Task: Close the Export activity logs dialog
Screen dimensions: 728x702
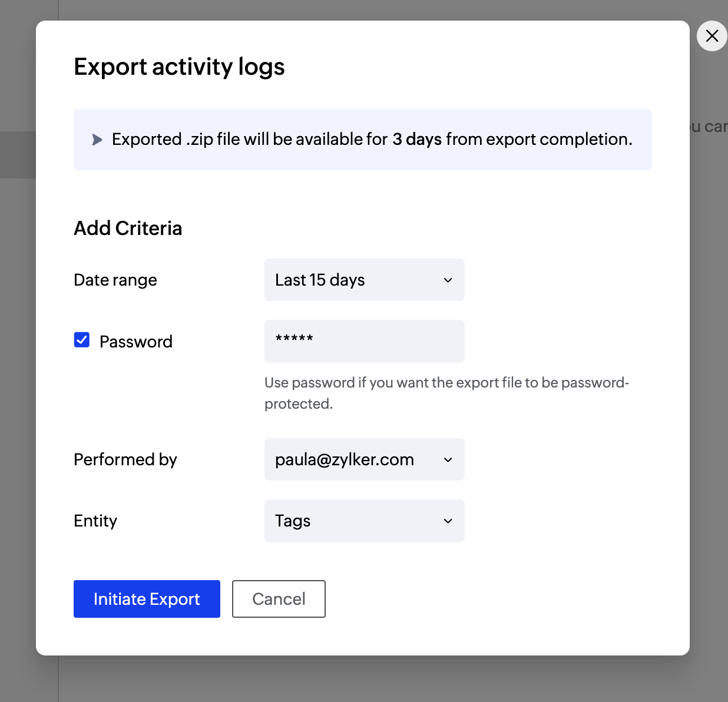Action: coord(712,36)
